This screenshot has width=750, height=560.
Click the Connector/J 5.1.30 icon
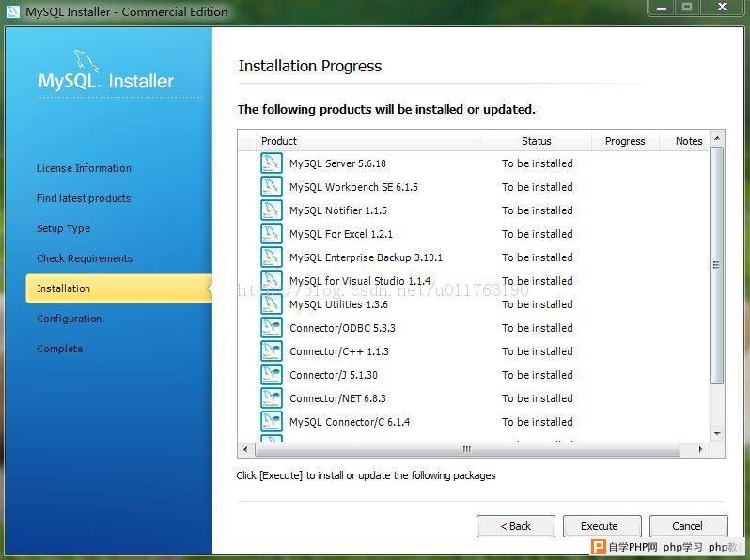click(x=272, y=374)
